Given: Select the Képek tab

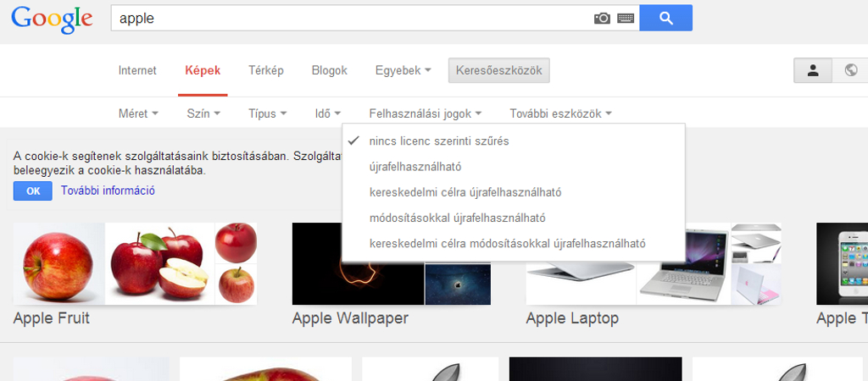Looking at the screenshot, I should tap(203, 71).
